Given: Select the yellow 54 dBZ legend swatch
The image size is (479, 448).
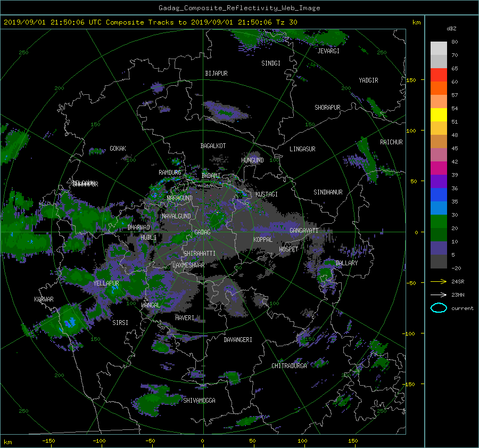Looking at the screenshot, I should click(x=439, y=115).
